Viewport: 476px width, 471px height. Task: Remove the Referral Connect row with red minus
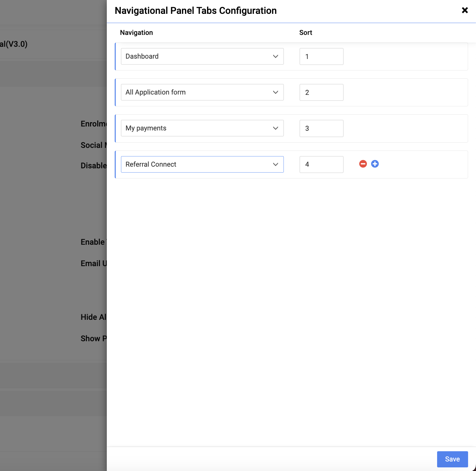pyautogui.click(x=363, y=164)
